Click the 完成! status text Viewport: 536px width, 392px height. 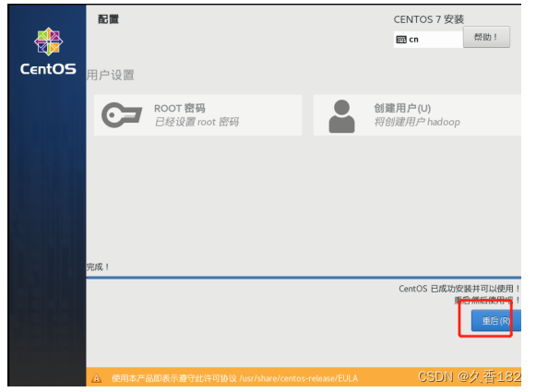pyautogui.click(x=98, y=267)
